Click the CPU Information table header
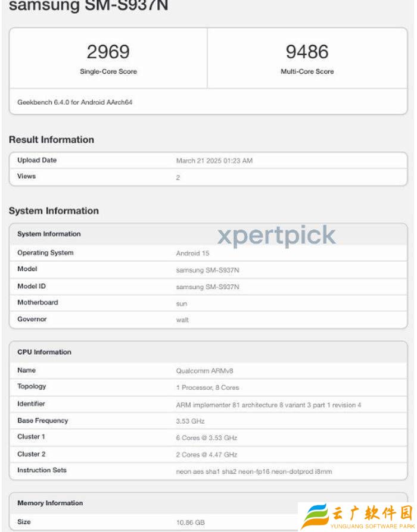417x532 pixels. [x=44, y=352]
